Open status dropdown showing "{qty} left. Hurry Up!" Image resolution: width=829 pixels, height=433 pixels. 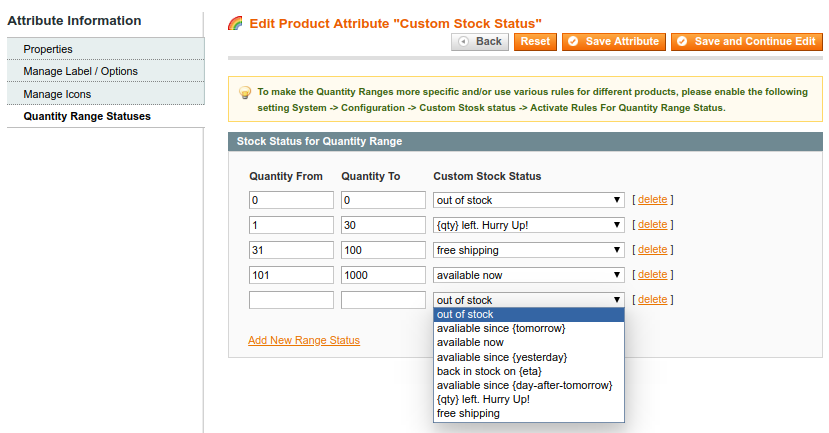click(x=529, y=225)
